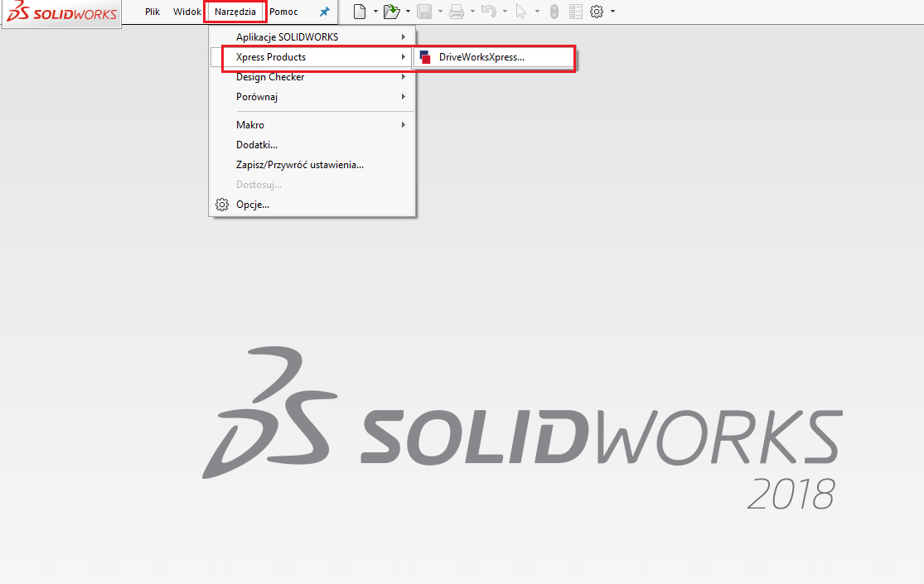The image size is (924, 584).
Task: Click the Open file icon
Action: tap(389, 11)
